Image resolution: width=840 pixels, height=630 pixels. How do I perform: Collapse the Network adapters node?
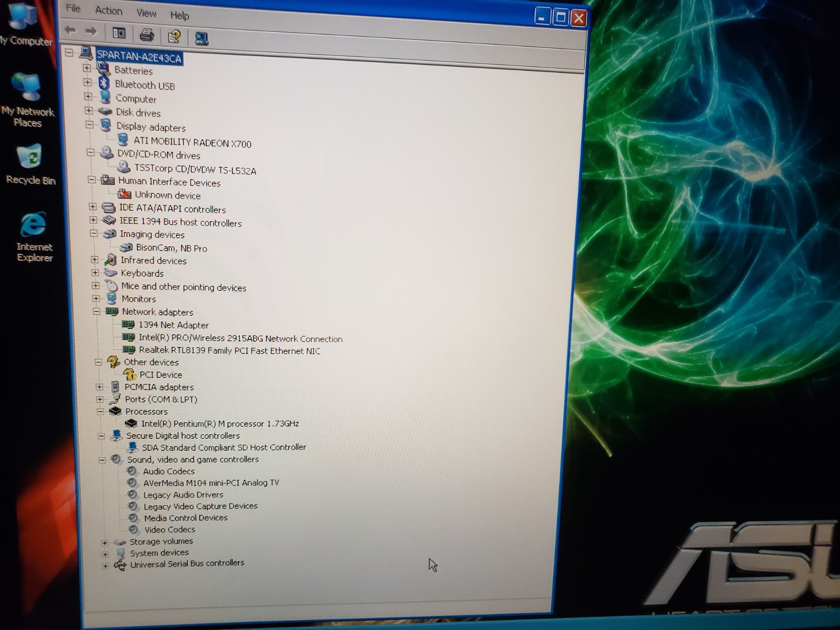97,311
